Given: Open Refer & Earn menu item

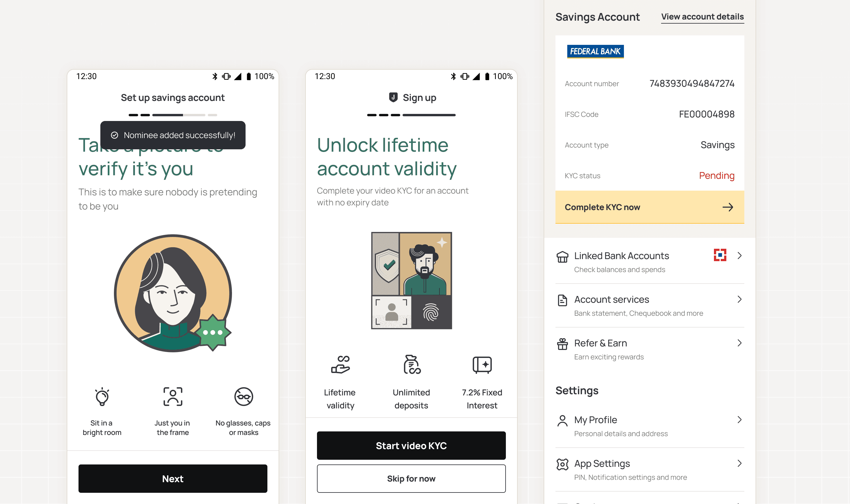Looking at the screenshot, I should pos(650,349).
